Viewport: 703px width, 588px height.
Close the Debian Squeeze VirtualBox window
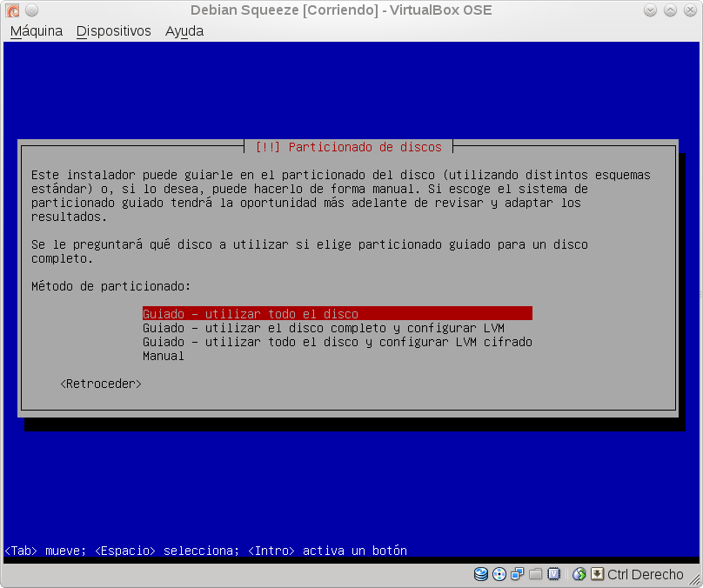[x=691, y=10]
